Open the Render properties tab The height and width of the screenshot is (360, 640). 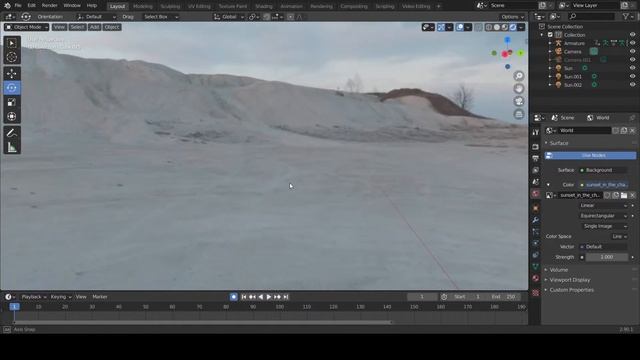536,147
